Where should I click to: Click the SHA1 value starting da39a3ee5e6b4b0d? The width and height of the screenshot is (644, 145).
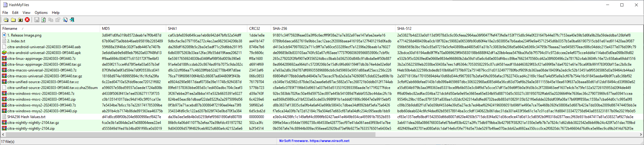[205, 117]
